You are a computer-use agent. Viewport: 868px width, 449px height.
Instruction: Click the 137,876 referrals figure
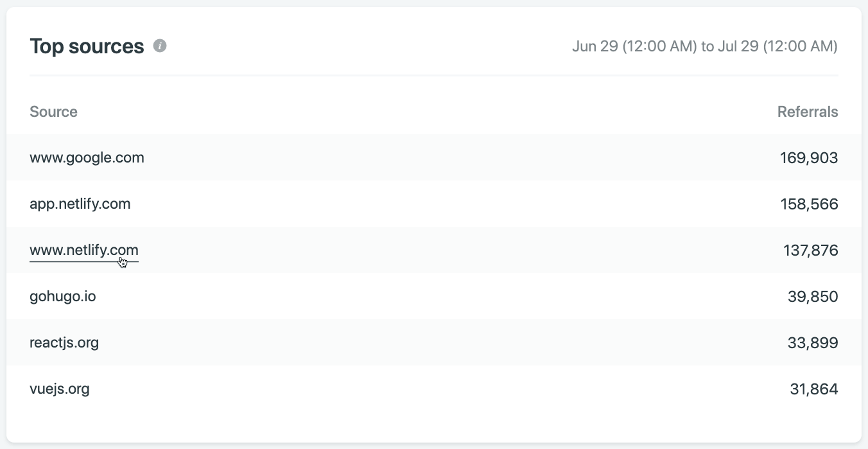point(810,251)
